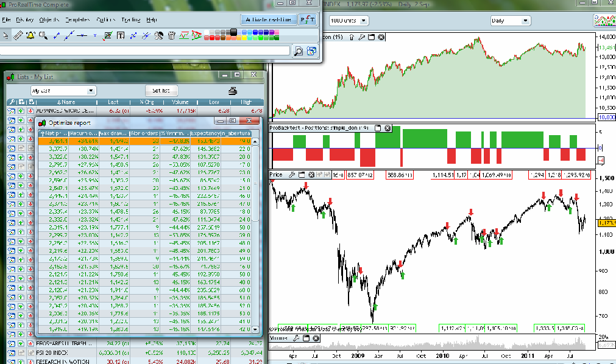Detach the Price panel window icon
The height and width of the screenshot is (364, 616).
pyautogui.click(x=302, y=174)
